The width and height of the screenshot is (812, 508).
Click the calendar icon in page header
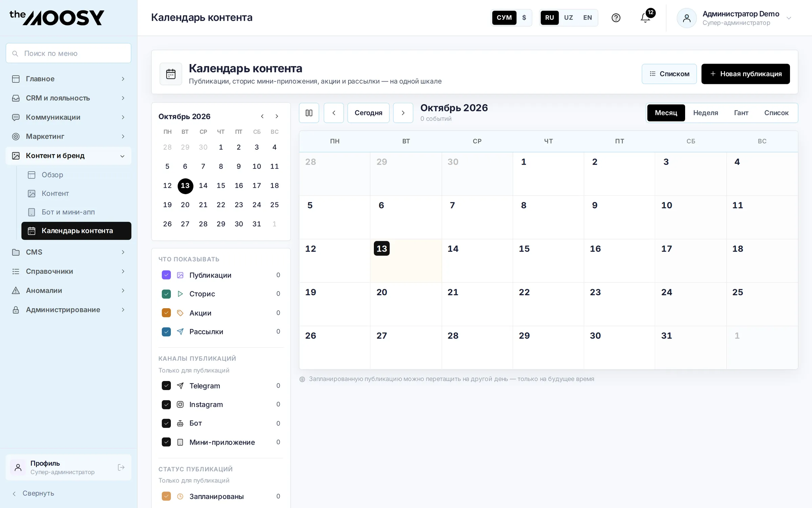[171, 74]
